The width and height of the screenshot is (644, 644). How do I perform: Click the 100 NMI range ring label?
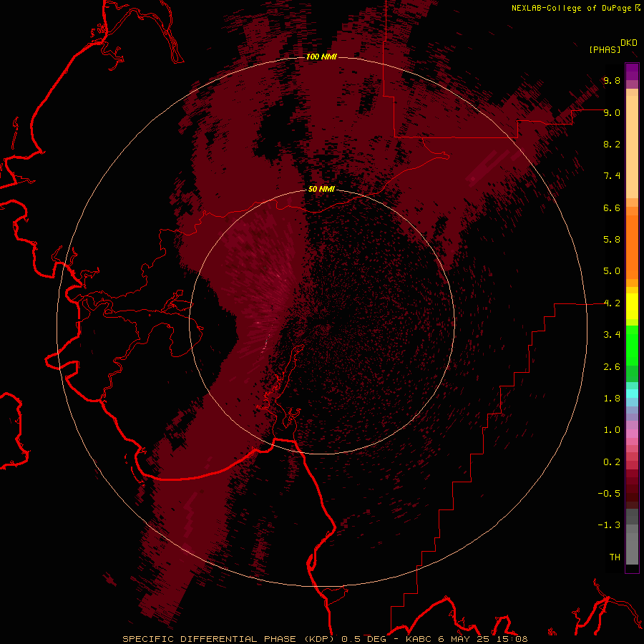(321, 57)
